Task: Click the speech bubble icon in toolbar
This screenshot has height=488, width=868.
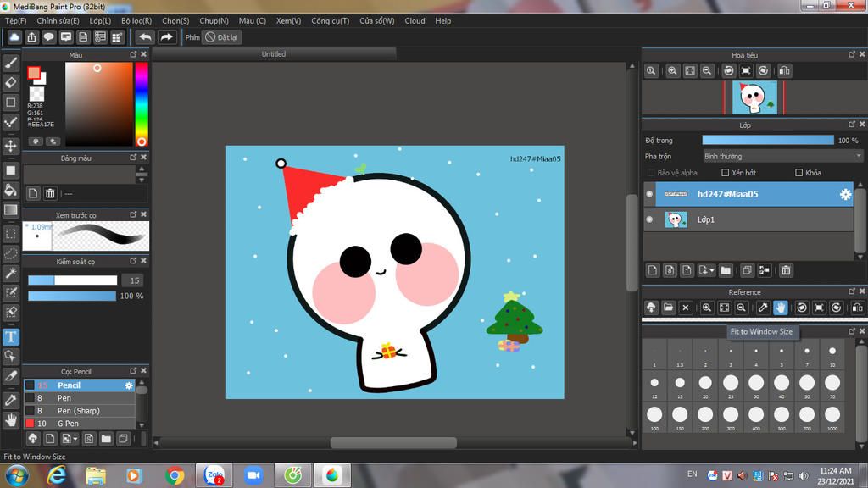Action: point(48,37)
